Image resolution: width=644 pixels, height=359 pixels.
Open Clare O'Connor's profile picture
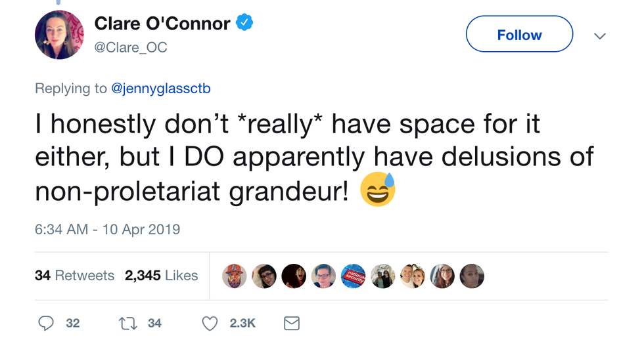coord(59,35)
